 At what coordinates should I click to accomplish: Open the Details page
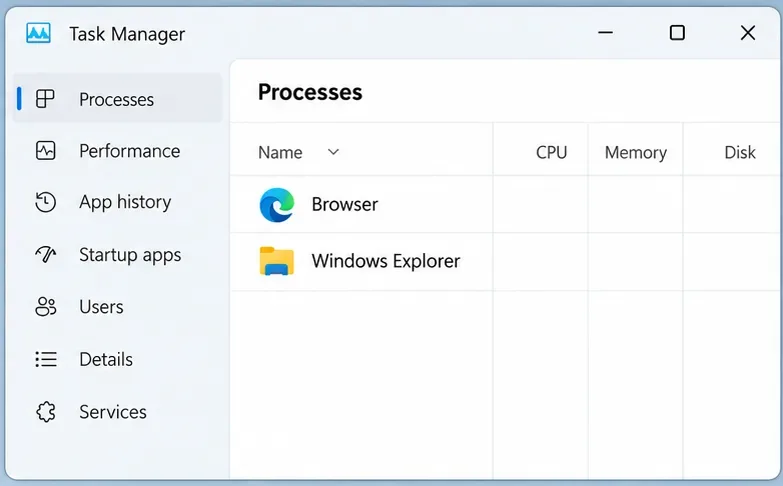pyautogui.click(x=117, y=359)
